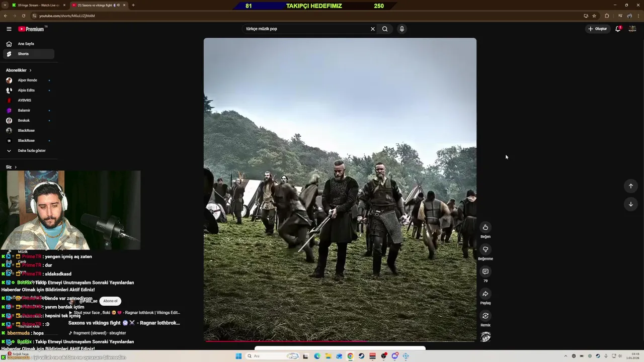Expand the Siz section chevron
This screenshot has width=644, height=362.
pyautogui.click(x=16, y=167)
